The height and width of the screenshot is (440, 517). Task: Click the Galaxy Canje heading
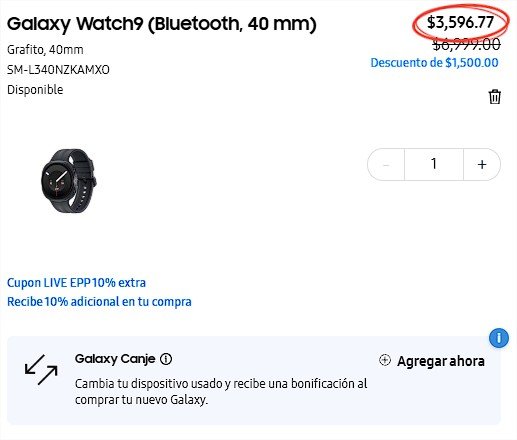(115, 359)
